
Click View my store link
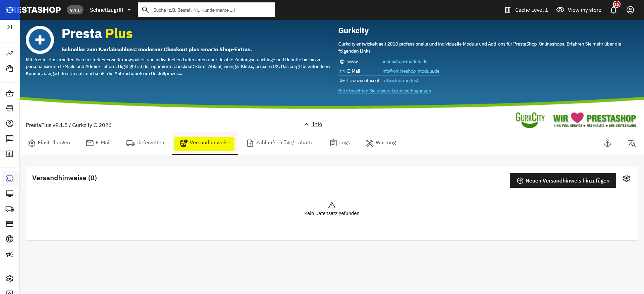[579, 10]
